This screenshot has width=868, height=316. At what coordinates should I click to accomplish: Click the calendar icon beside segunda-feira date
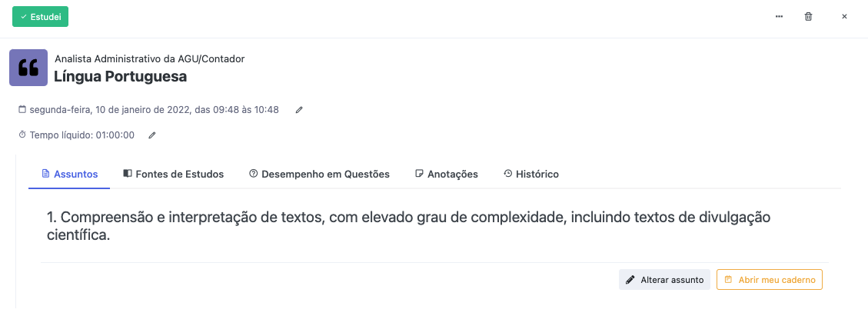[x=22, y=110]
